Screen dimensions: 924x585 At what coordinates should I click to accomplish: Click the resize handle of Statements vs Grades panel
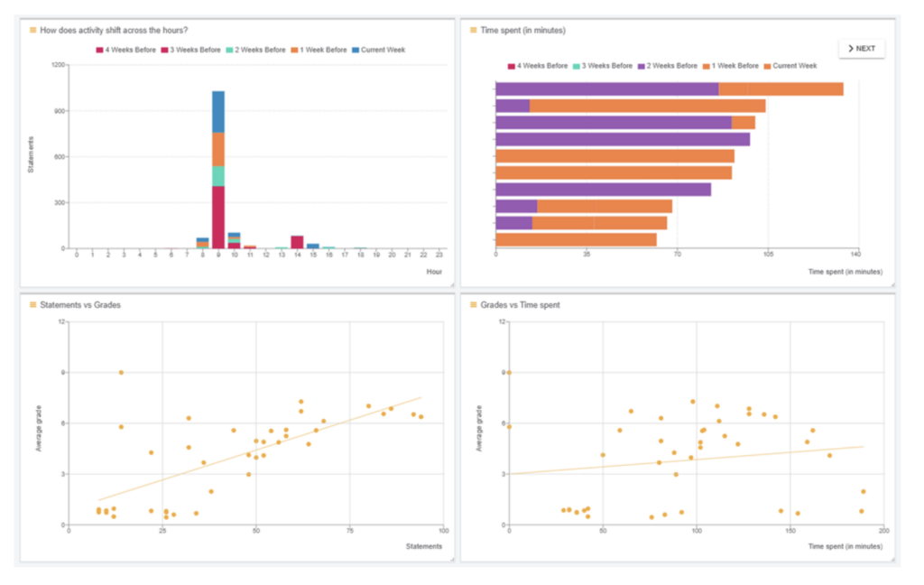coord(450,559)
